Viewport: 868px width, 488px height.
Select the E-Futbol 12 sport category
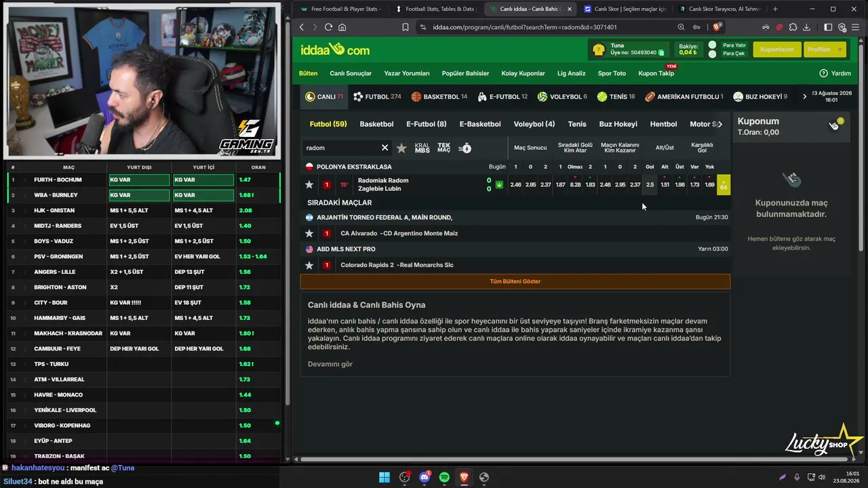(x=502, y=97)
